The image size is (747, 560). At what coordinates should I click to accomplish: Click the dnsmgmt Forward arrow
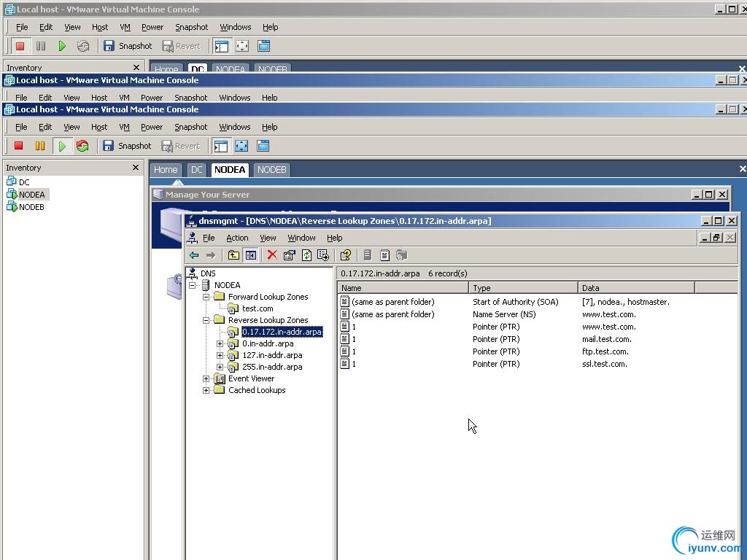click(211, 255)
